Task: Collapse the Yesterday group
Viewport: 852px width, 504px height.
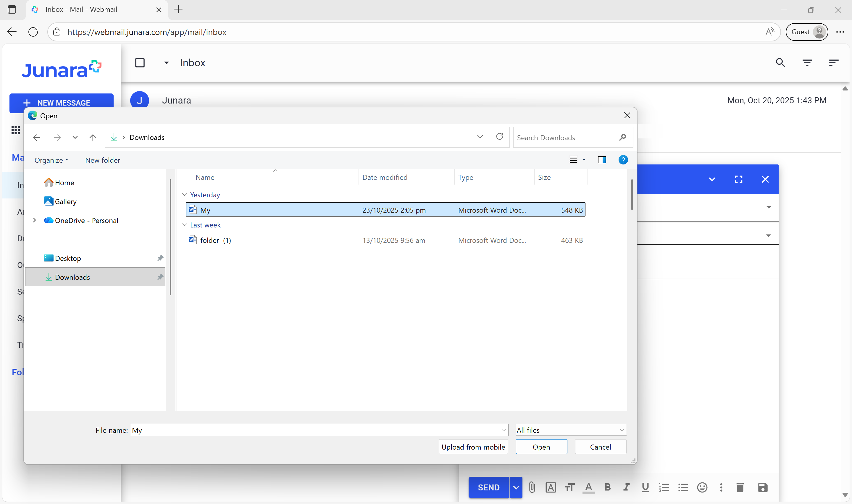Action: [184, 195]
